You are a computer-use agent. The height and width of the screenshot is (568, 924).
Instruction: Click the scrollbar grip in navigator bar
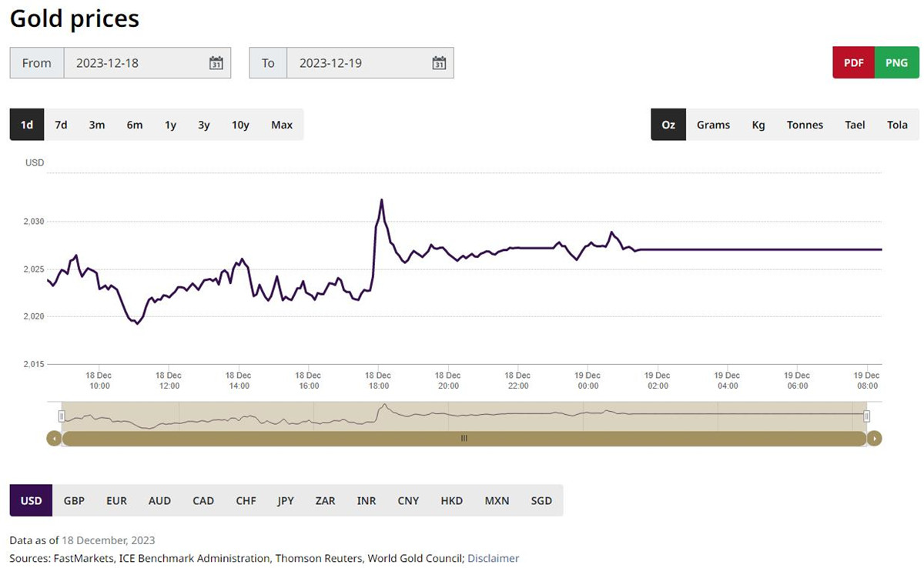click(464, 439)
